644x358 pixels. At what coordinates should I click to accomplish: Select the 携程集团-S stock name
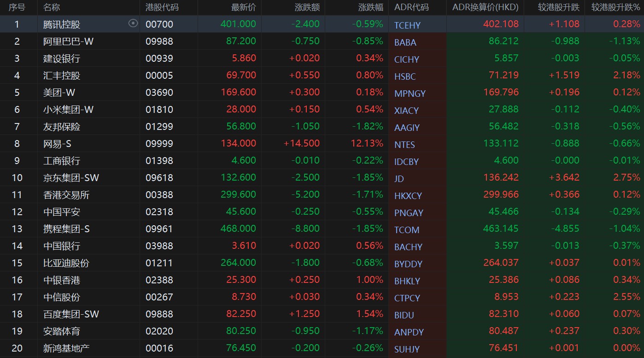pos(66,229)
